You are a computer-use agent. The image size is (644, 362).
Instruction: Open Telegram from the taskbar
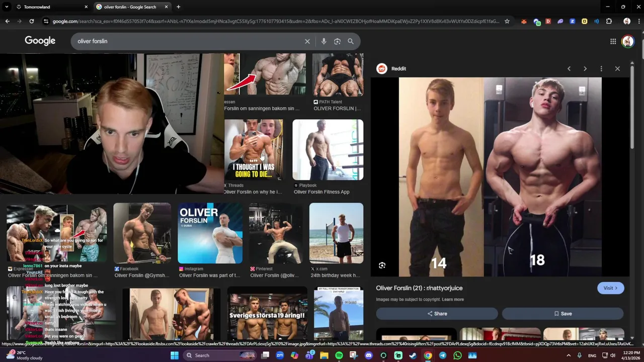coord(443,355)
